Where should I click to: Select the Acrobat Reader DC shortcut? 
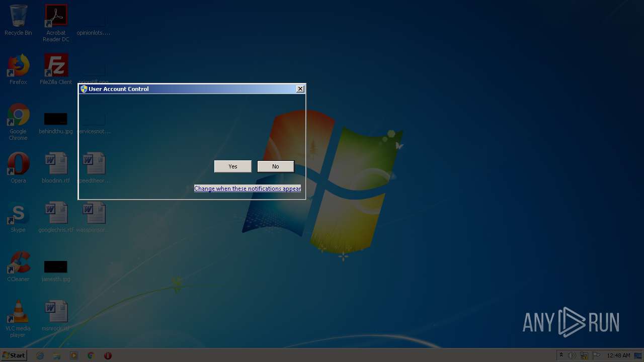click(56, 23)
